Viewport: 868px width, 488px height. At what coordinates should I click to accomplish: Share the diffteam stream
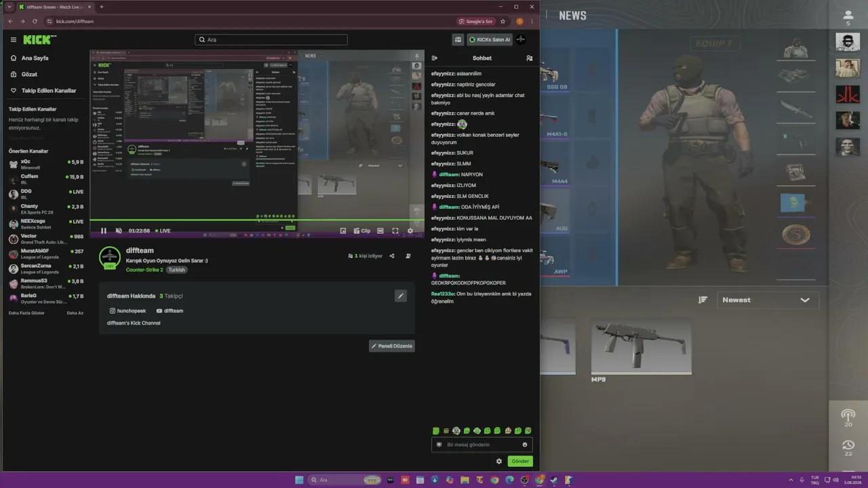pyautogui.click(x=392, y=256)
